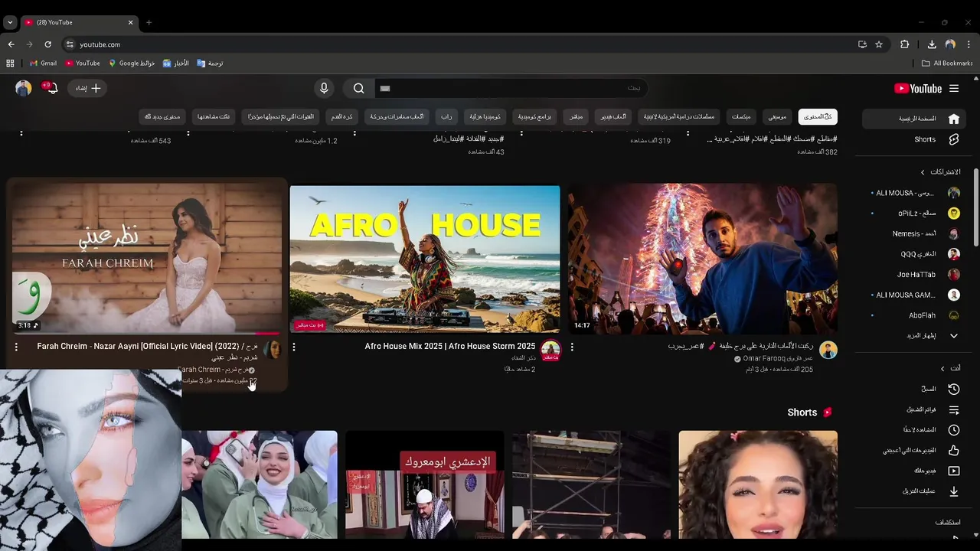Image resolution: width=980 pixels, height=551 pixels.
Task: Open the Chrome tab search dropdown
Action: tap(10, 22)
